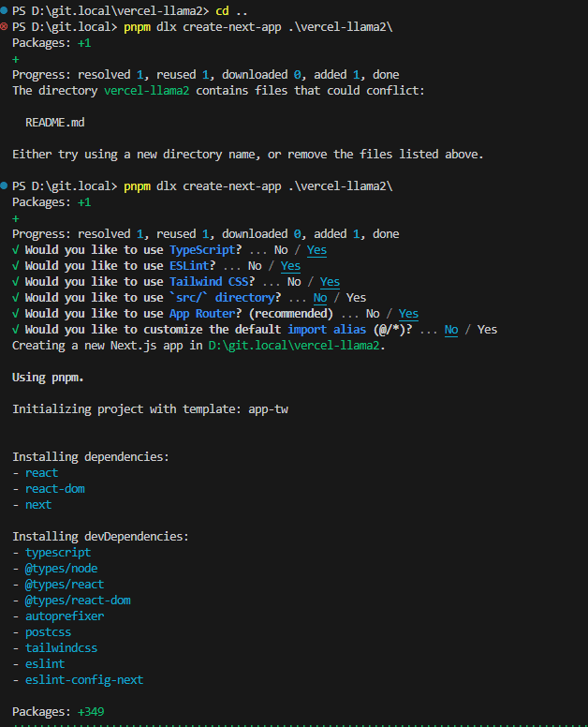Click underlined 'Yes' for ESLint prompt

pos(290,266)
